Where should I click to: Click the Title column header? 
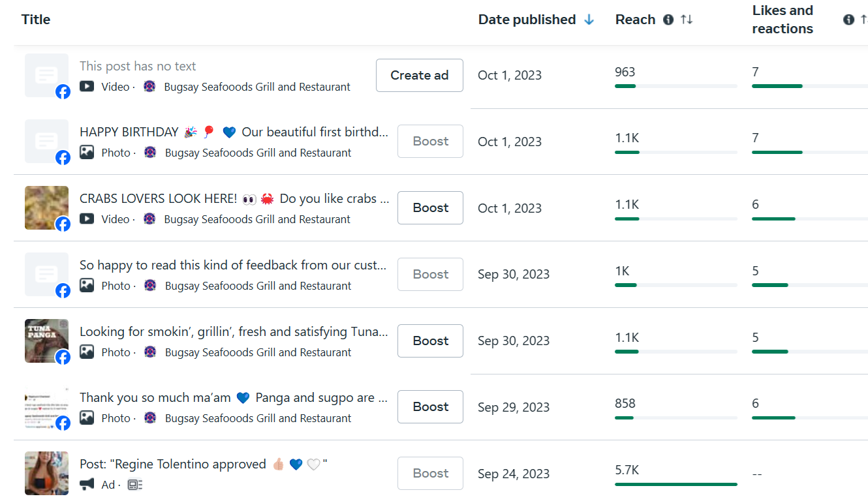point(36,20)
